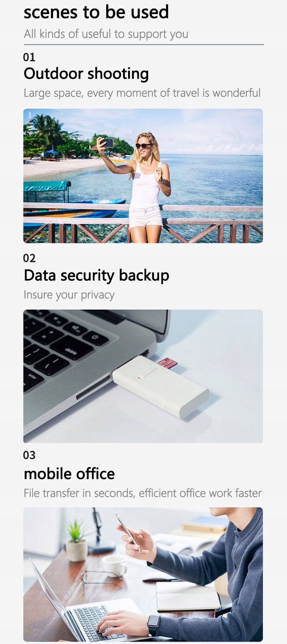
Task: Click the red memory card in reader
Action: 167,363
